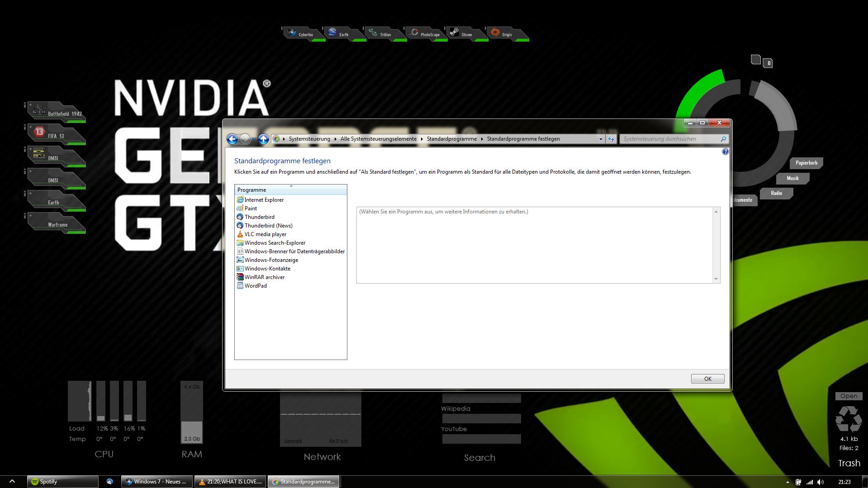The image size is (868, 488).
Task: Open Radio from the circular widget
Action: [776, 193]
